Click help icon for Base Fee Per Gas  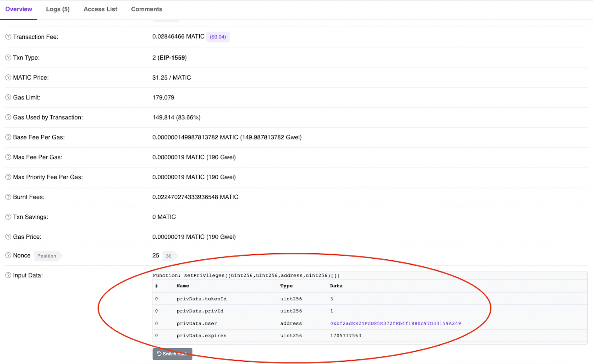(x=8, y=137)
